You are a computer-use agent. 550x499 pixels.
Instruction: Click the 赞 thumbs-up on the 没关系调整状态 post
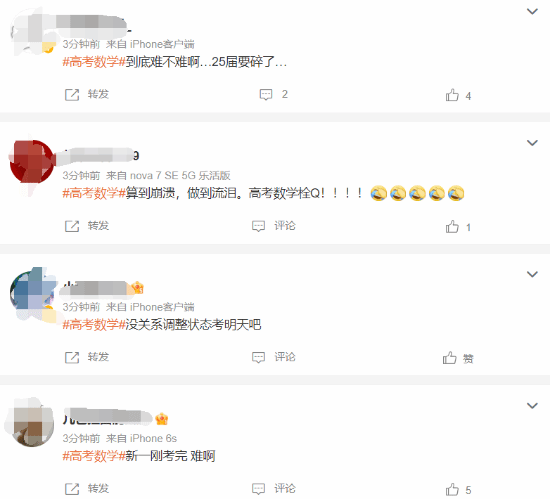pyautogui.click(x=450, y=358)
